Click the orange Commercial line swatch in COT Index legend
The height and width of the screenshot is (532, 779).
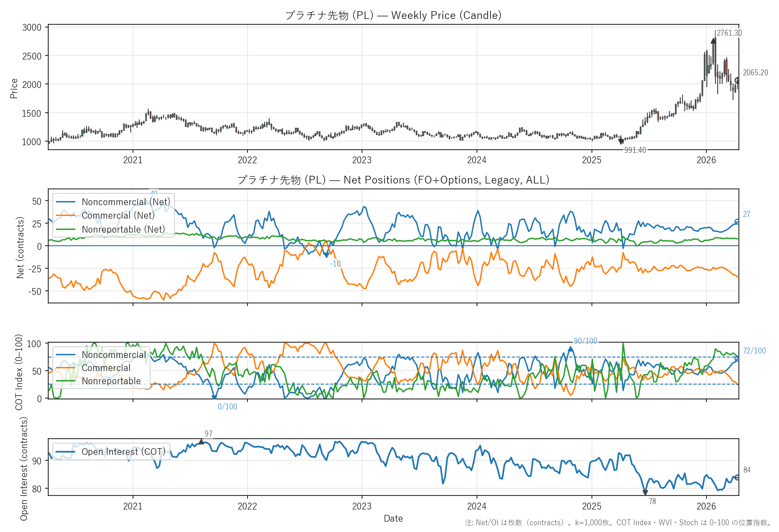(65, 368)
